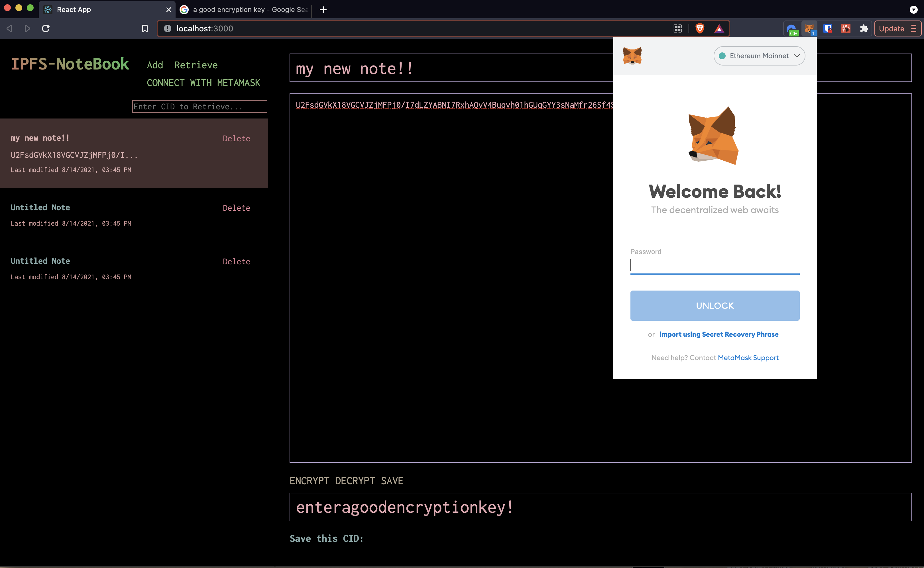Image resolution: width=924 pixels, height=568 pixels.
Task: Click the Retrieve link
Action: click(x=196, y=65)
